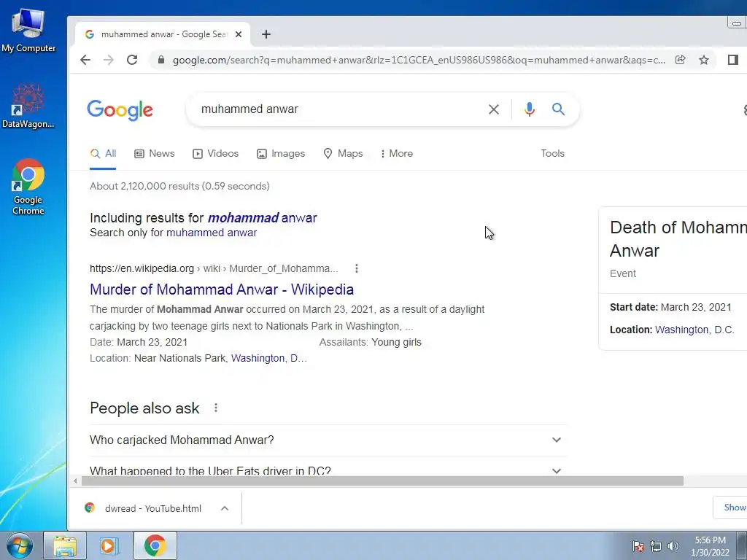Click the padlock site info icon
This screenshot has width=747, height=560.
point(161,60)
